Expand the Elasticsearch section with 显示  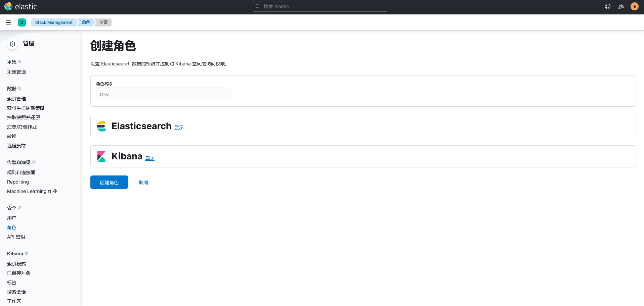[x=179, y=127]
